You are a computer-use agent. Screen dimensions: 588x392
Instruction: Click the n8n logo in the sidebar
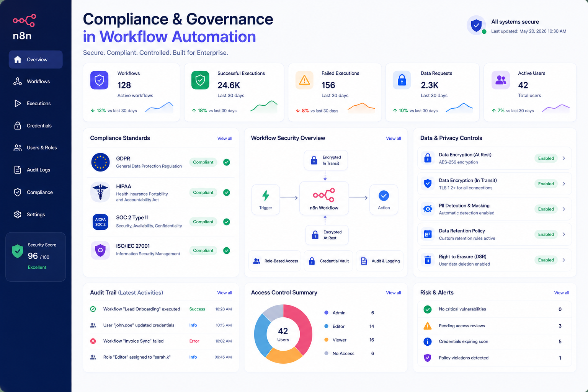click(24, 27)
